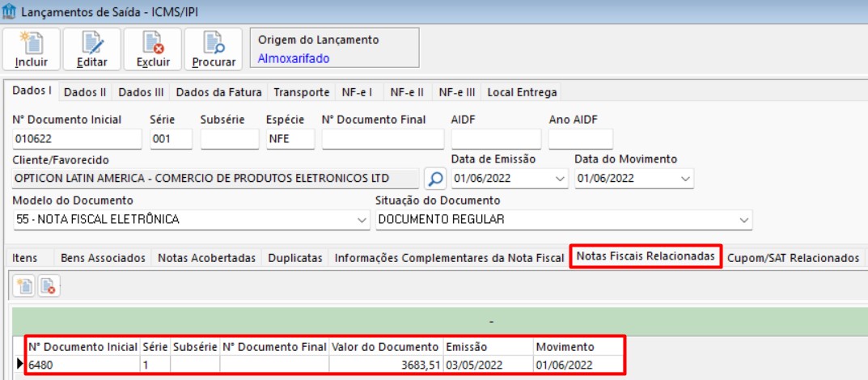Open Informações Complementares da Nota Fiscal tab
Screen dimensions: 868x380
[x=449, y=258]
